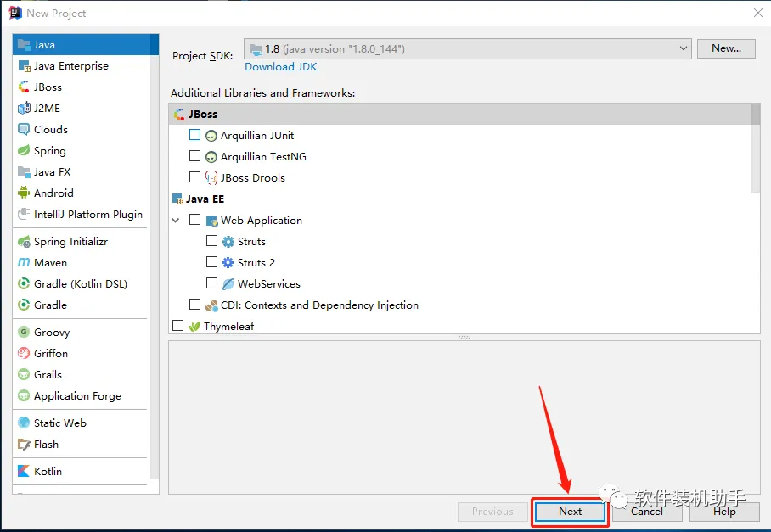Click the Java folder icon in sidebar
Viewport: 771px width, 532px height.
tap(24, 45)
